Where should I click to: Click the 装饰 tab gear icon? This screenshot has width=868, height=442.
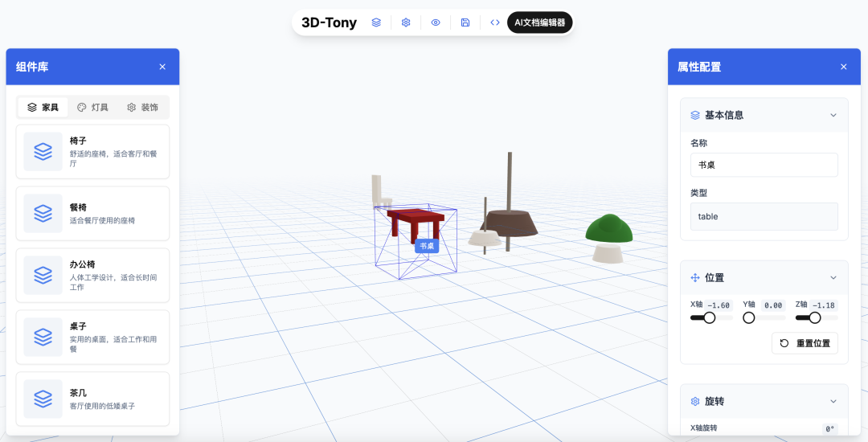click(131, 108)
